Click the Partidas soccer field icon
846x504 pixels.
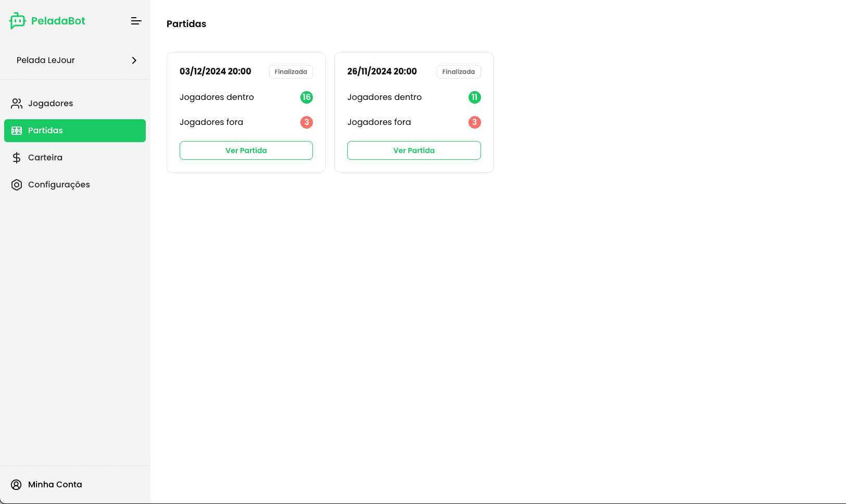(x=17, y=131)
